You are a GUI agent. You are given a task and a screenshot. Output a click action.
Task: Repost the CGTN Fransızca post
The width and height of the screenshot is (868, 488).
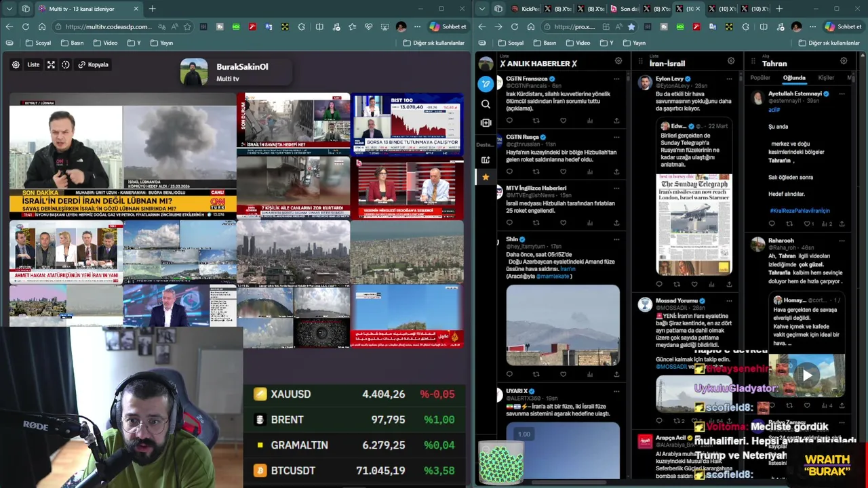[x=536, y=121]
